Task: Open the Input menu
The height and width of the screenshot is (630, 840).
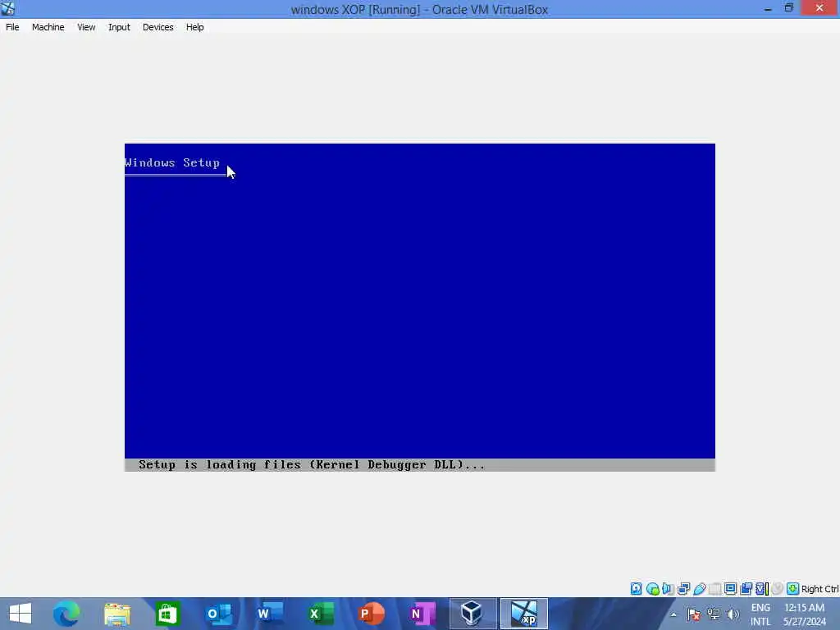Action: (x=119, y=27)
